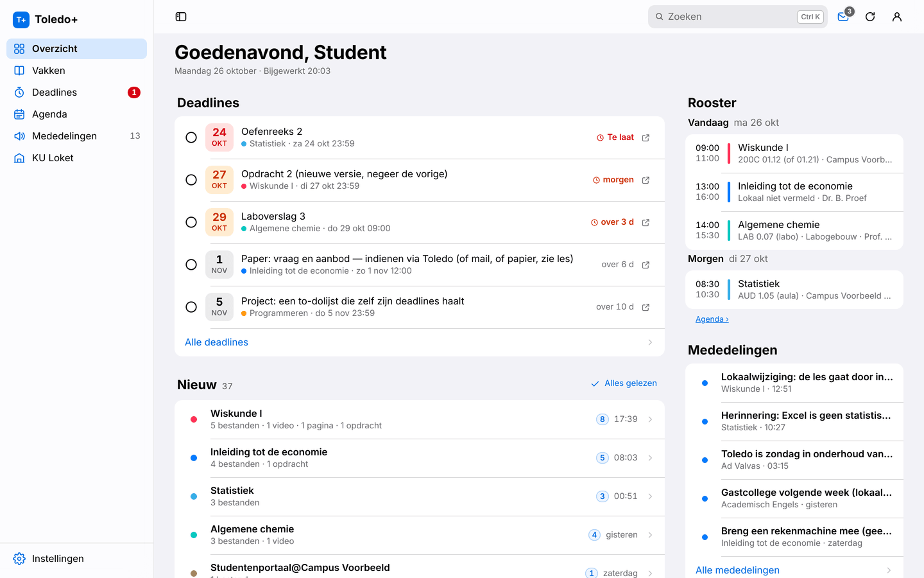Click the Zoeken search field
924x578 pixels.
coord(737,17)
